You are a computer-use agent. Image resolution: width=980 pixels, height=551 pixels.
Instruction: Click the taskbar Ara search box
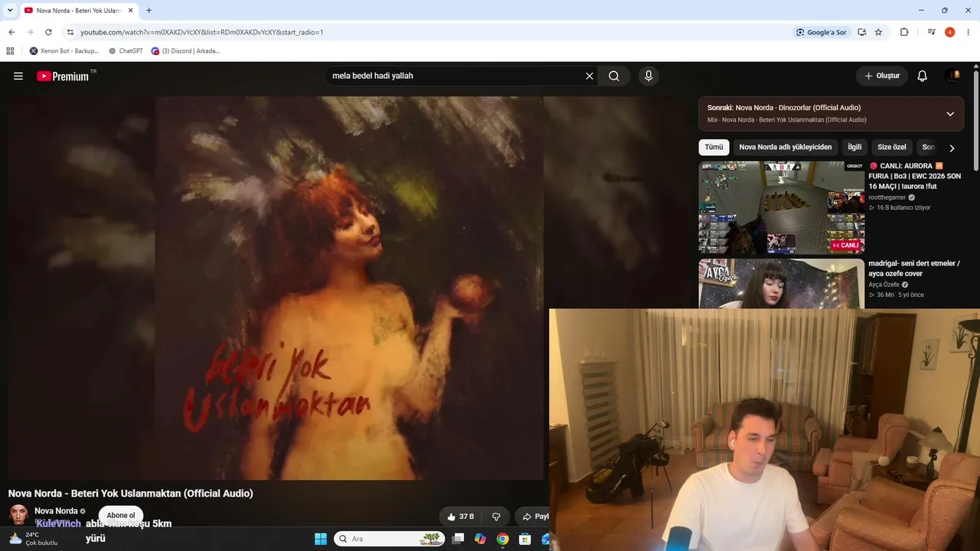point(390,539)
